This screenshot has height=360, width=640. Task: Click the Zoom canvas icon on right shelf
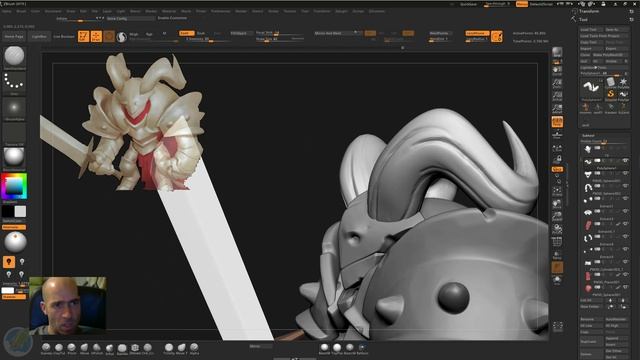pyautogui.click(x=557, y=84)
